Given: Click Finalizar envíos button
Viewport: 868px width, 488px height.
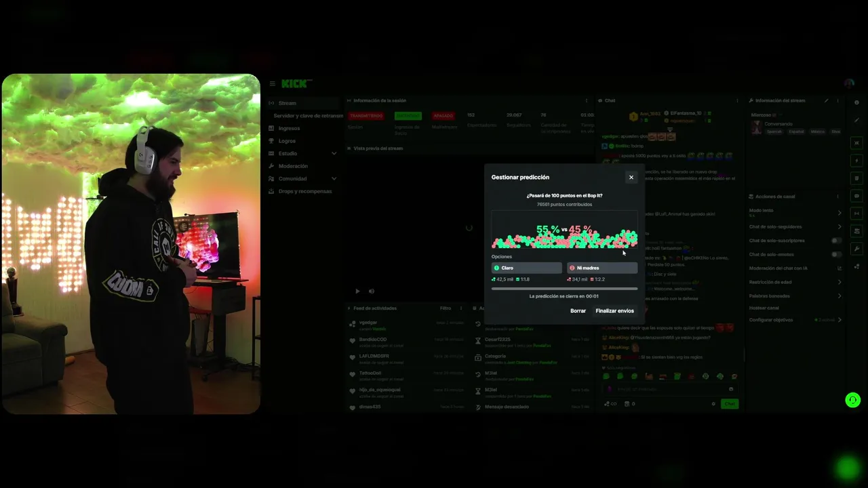Looking at the screenshot, I should point(614,311).
